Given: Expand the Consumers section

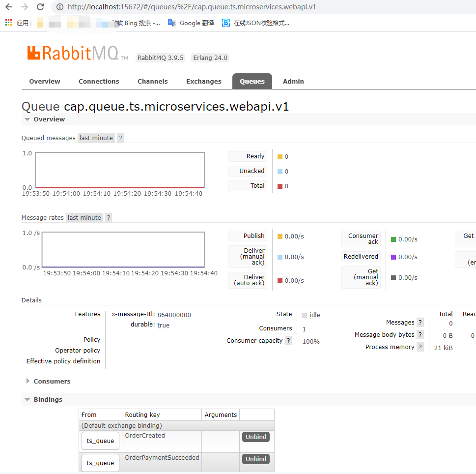Looking at the screenshot, I should tap(48, 382).
